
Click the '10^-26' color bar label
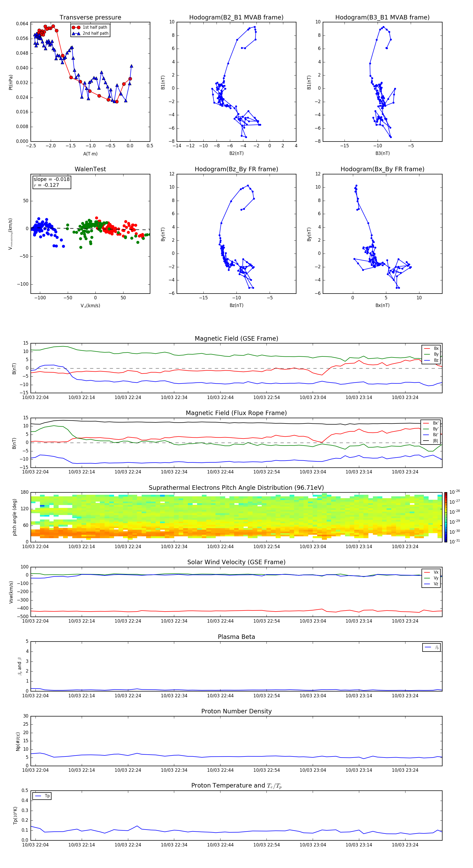455,492
